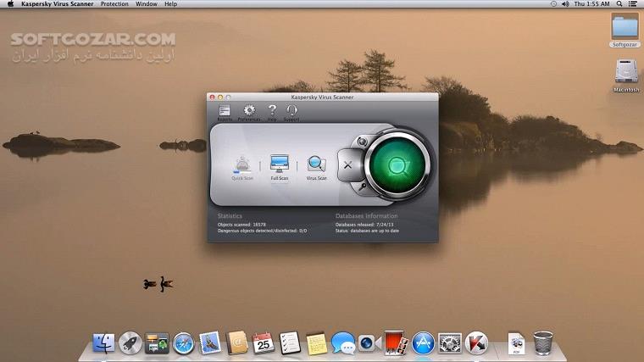Open the Reports toolbar icon
Image resolution: width=644 pixels, height=362 pixels.
click(225, 112)
